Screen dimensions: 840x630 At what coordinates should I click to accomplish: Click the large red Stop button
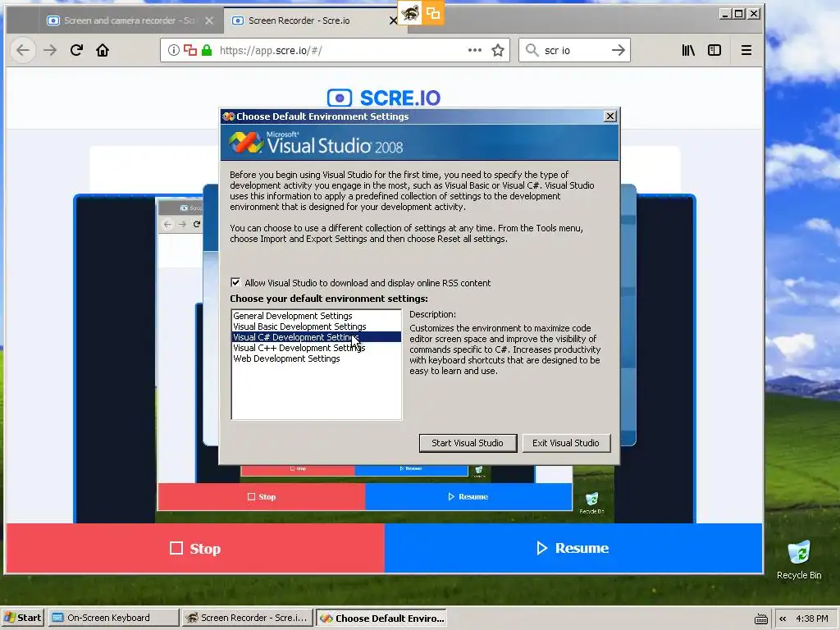click(195, 548)
